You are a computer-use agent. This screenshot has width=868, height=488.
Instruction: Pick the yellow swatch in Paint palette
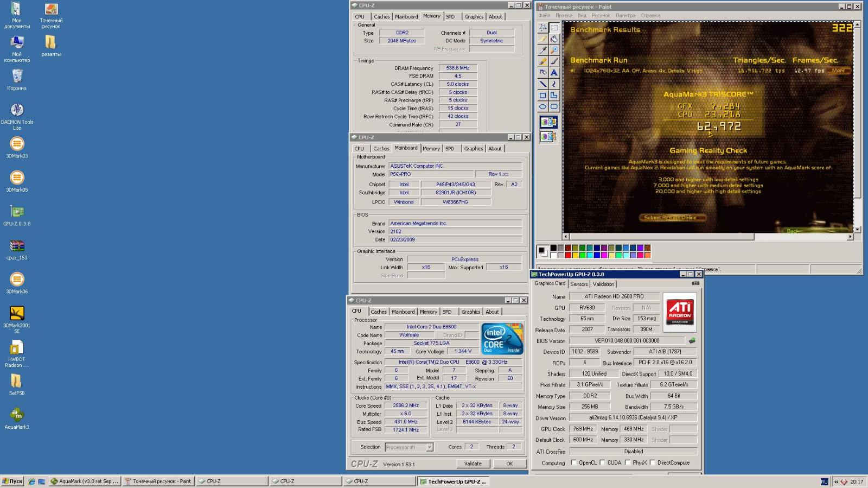[575, 255]
